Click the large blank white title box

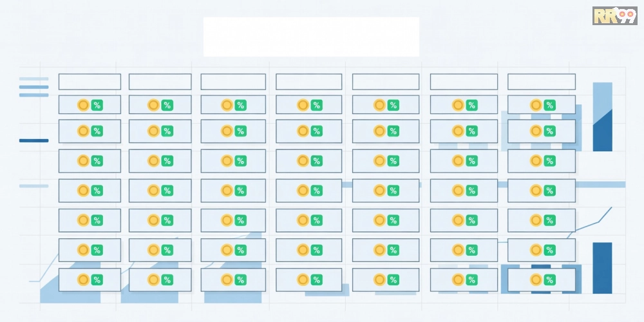tap(311, 37)
